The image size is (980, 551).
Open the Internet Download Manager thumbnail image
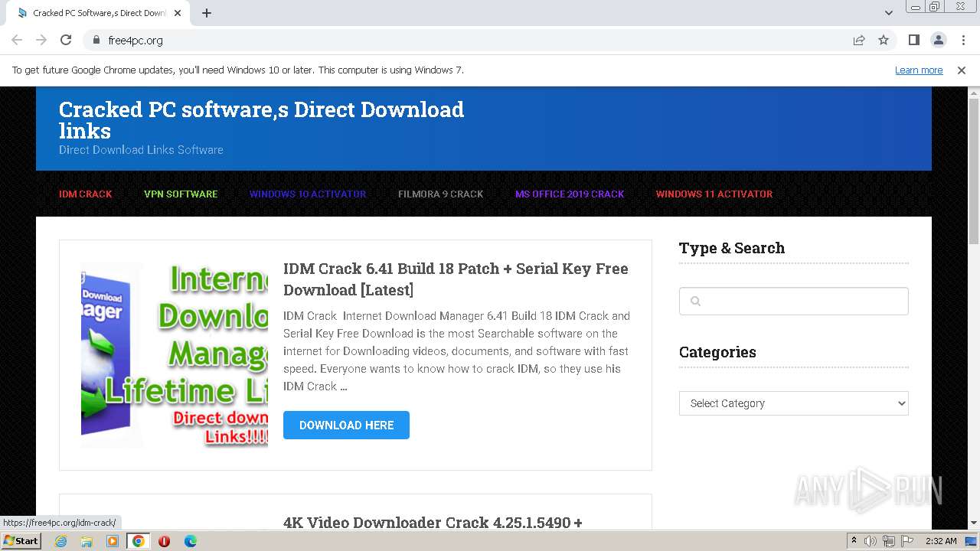pos(175,355)
